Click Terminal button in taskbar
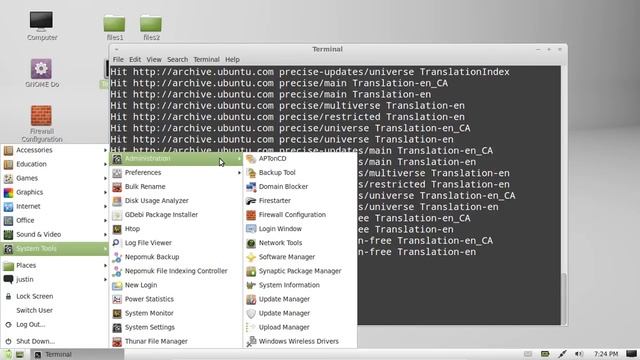Screen dimensions: 640x360 77,354
